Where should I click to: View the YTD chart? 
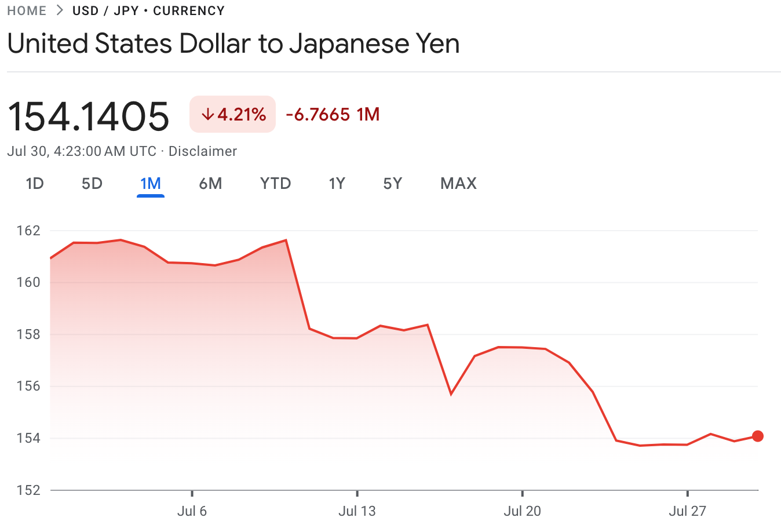[x=275, y=183]
